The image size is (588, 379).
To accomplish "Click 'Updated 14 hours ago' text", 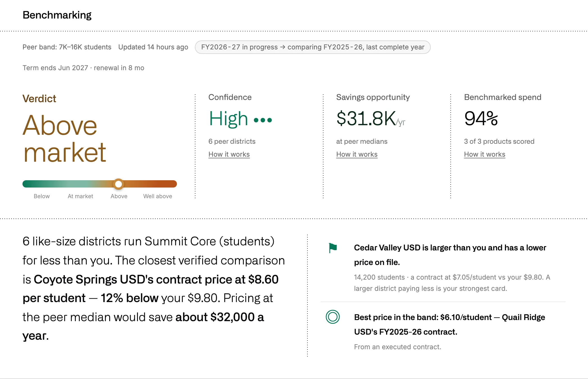I will click(x=153, y=47).
